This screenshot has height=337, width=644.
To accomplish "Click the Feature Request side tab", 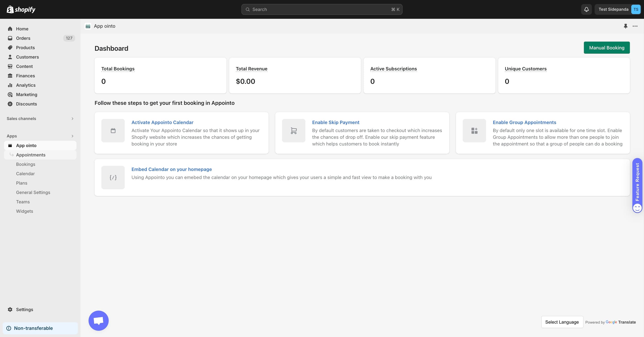I will (x=637, y=185).
